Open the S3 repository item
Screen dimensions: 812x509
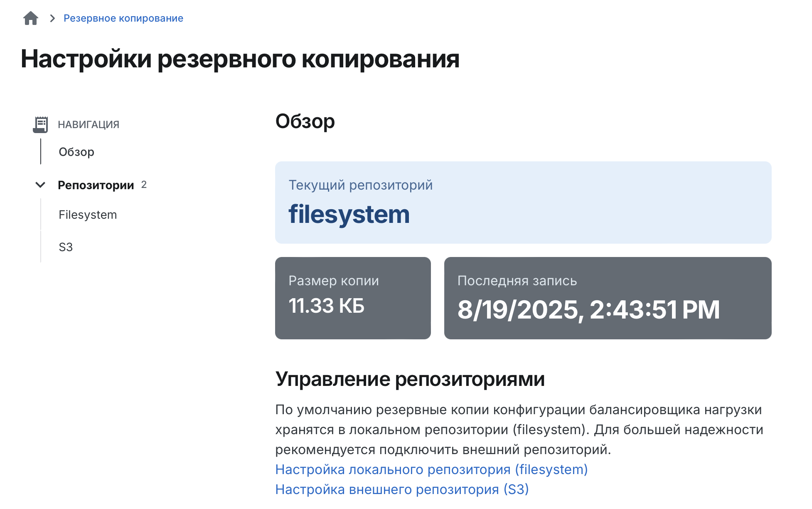pos(66,247)
